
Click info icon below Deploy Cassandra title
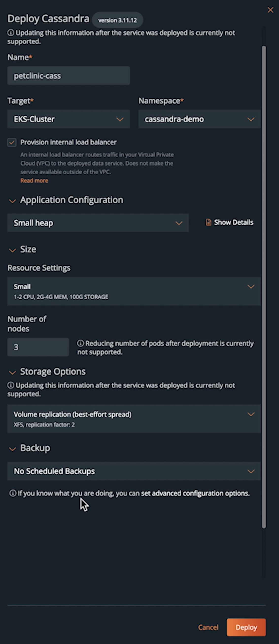[11, 33]
